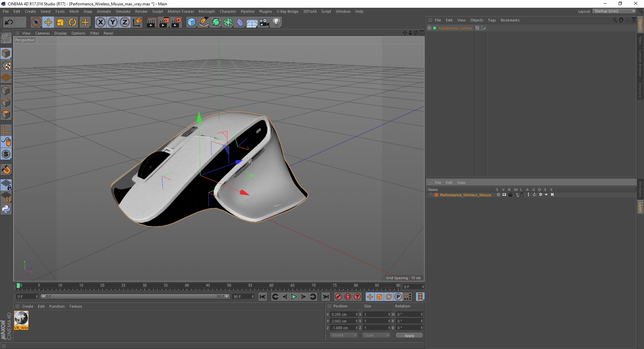
Task: Enable Polygons mode in left sidebar
Action: tap(6, 115)
